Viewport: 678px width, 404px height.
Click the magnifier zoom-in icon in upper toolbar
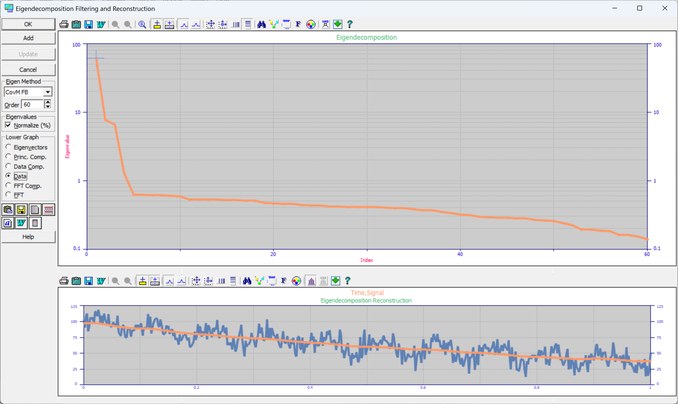tap(142, 25)
